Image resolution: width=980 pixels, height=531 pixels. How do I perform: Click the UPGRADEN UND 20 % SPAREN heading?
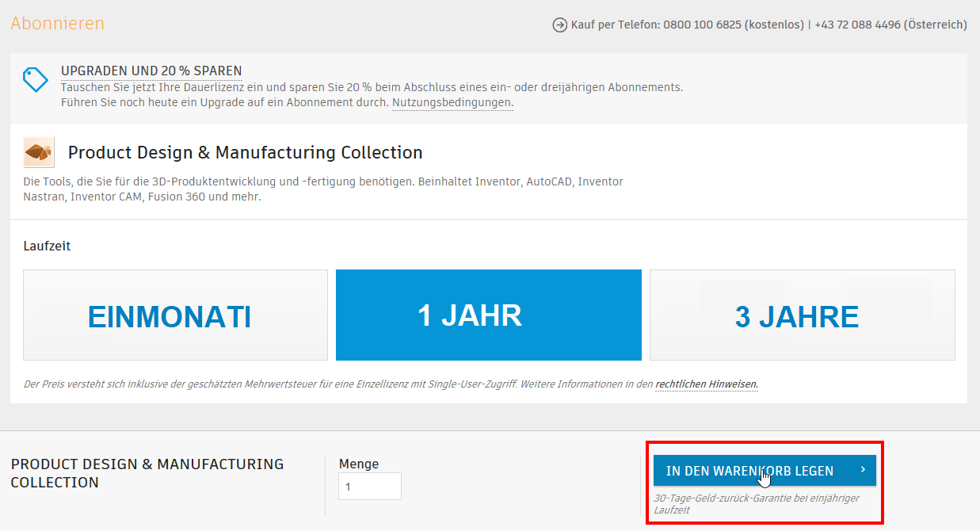click(151, 71)
